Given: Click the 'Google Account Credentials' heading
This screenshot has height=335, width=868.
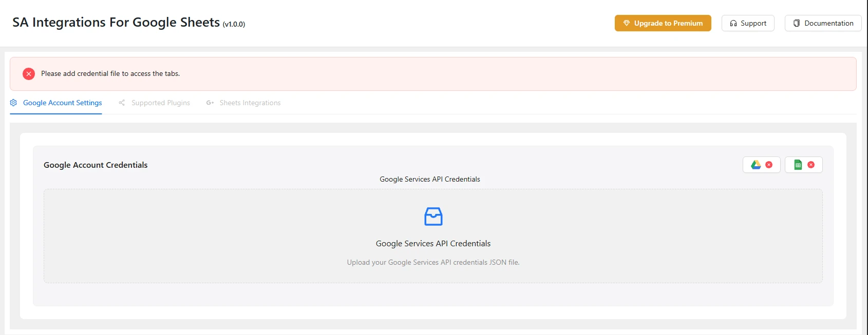Looking at the screenshot, I should [96, 165].
